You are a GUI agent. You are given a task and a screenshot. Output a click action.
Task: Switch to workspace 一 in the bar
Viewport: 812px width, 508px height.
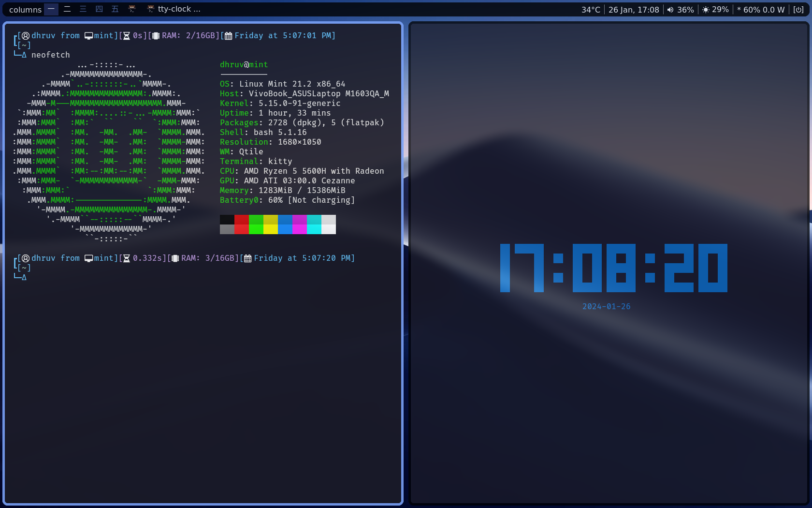(51, 9)
